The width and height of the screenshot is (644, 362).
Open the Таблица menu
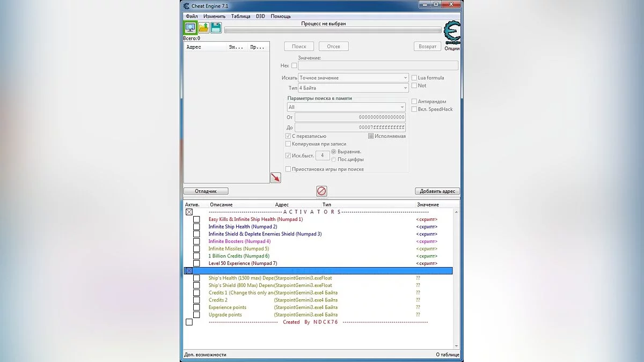tap(240, 16)
